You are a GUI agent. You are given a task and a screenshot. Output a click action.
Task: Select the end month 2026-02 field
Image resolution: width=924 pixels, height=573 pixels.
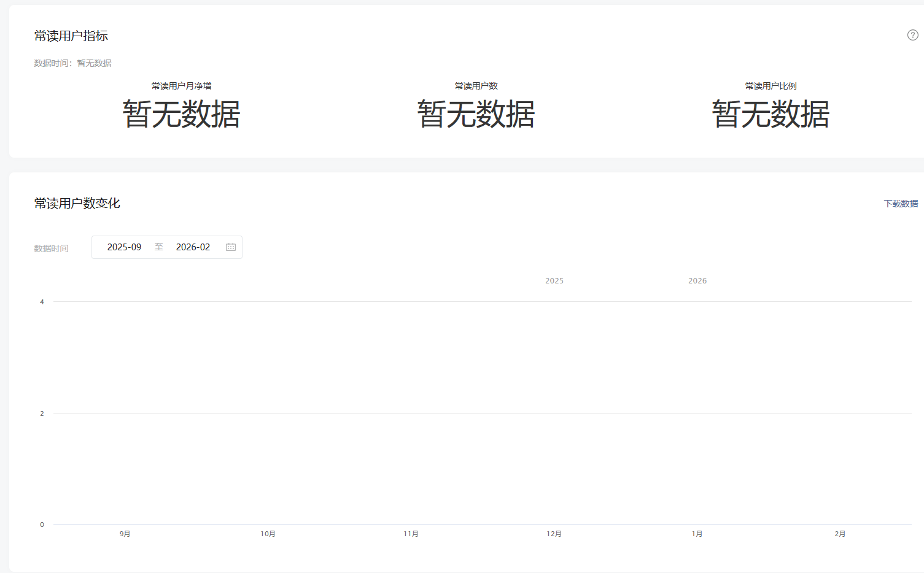coord(193,247)
